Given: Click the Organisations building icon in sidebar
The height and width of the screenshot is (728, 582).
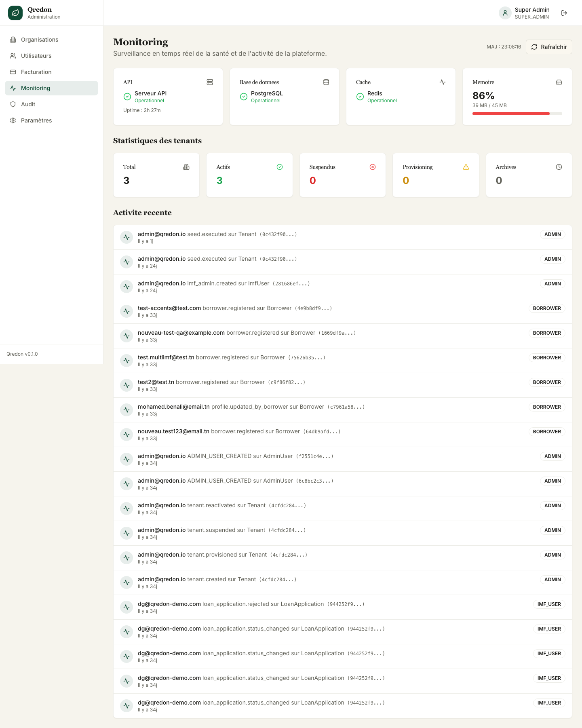Looking at the screenshot, I should (13, 40).
